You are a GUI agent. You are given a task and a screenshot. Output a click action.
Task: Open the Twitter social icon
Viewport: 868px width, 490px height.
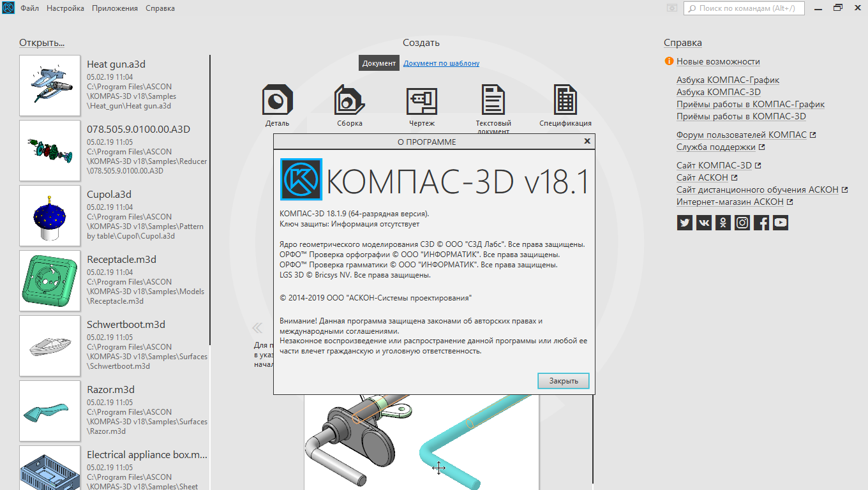[x=684, y=223]
